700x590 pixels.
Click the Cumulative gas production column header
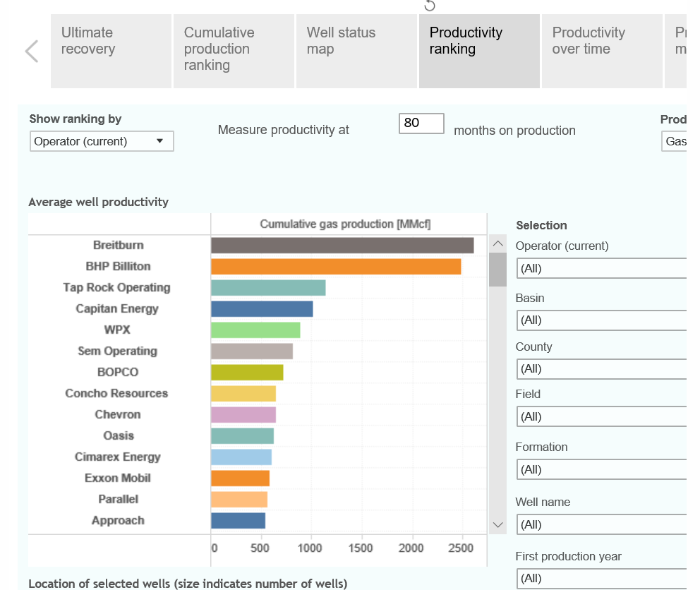pos(346,224)
